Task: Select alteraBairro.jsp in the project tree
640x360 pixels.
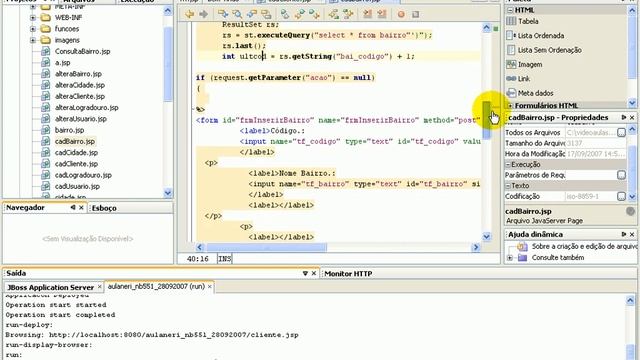Action: (78, 74)
